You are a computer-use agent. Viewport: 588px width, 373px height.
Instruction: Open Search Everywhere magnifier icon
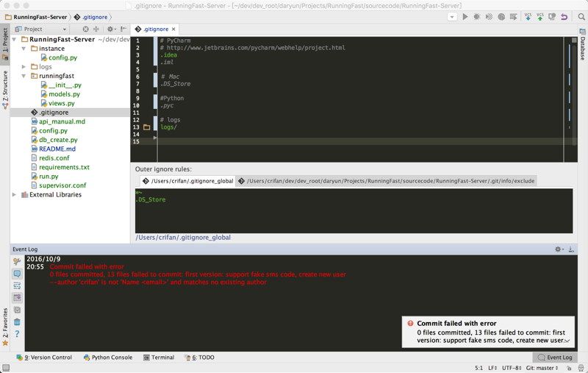click(x=581, y=16)
